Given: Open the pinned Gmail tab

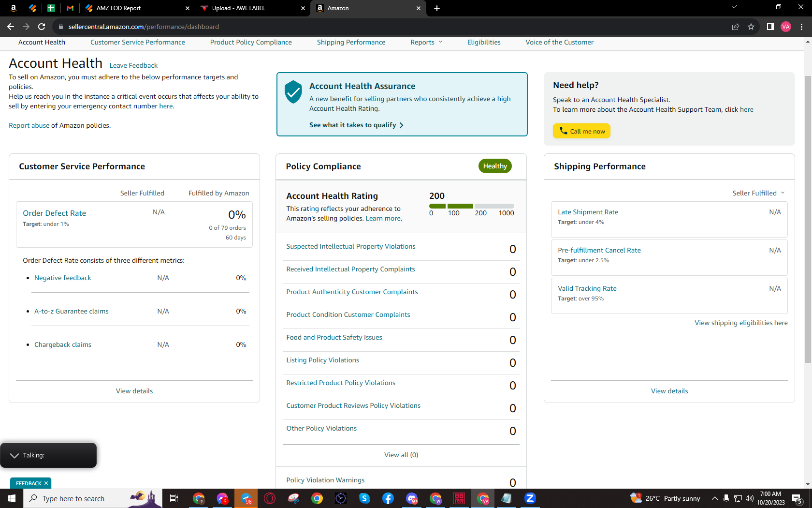Looking at the screenshot, I should [x=70, y=8].
